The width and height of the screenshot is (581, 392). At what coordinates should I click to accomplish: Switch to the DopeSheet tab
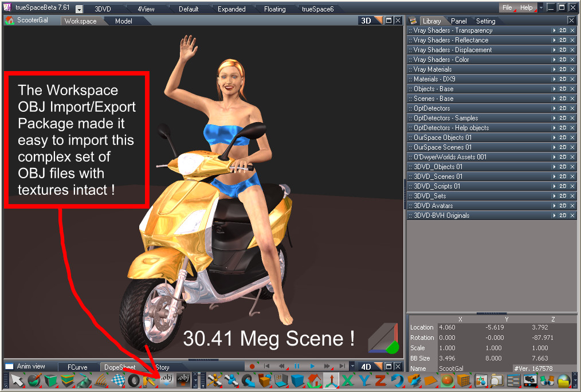(x=120, y=367)
